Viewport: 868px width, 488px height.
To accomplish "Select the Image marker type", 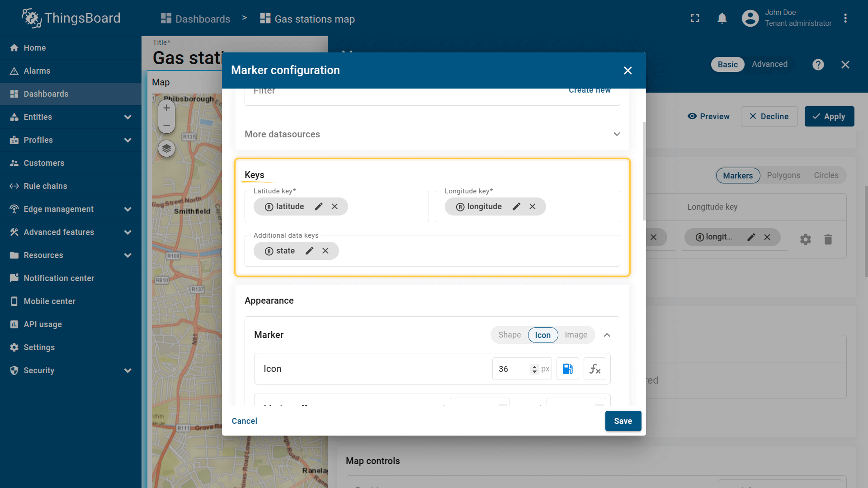I will (576, 335).
